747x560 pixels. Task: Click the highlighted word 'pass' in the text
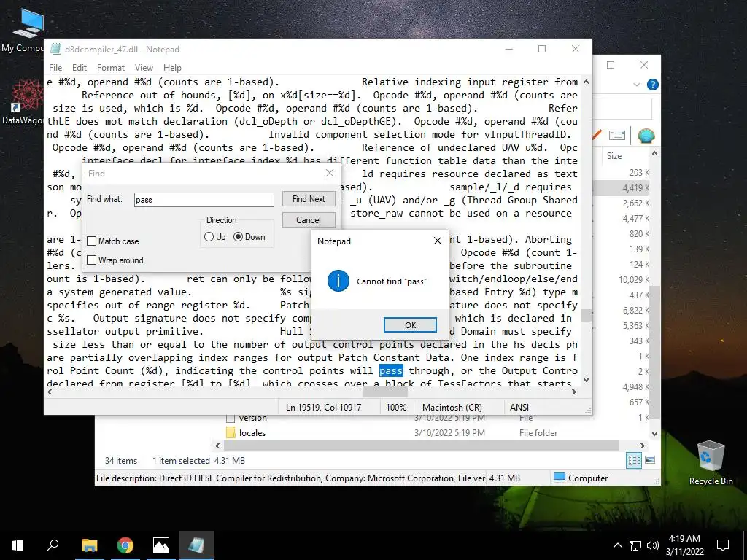tap(391, 370)
